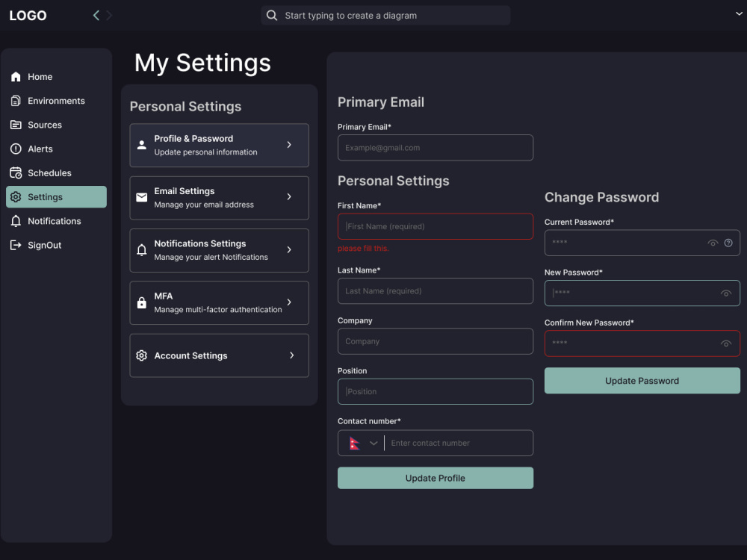Open the country code dropdown arrow
The image size is (747, 560).
point(374,444)
